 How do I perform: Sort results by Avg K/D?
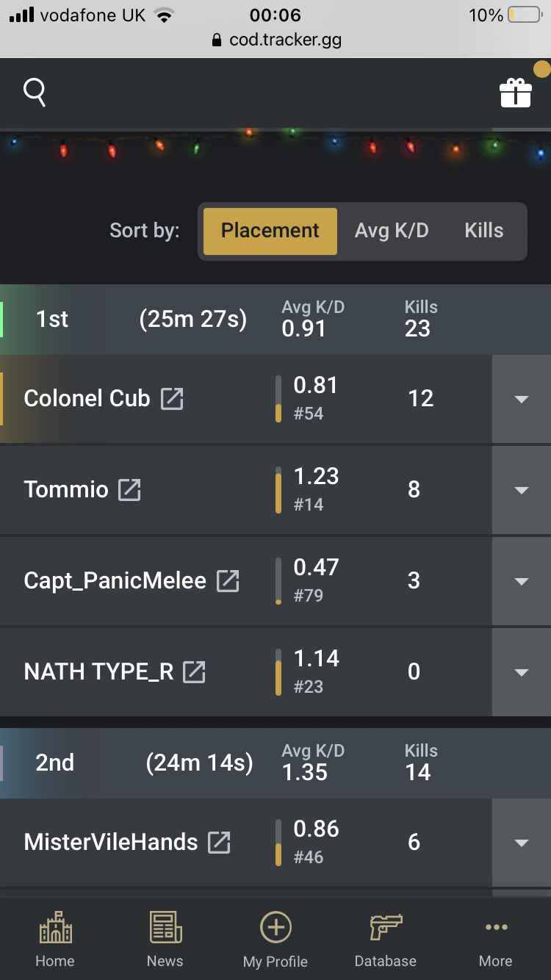pyautogui.click(x=391, y=231)
